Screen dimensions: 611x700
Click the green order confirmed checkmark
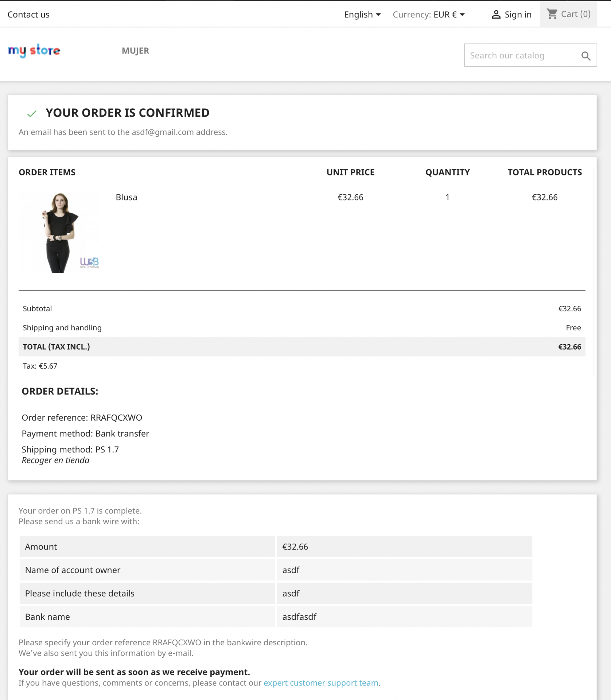(x=32, y=114)
